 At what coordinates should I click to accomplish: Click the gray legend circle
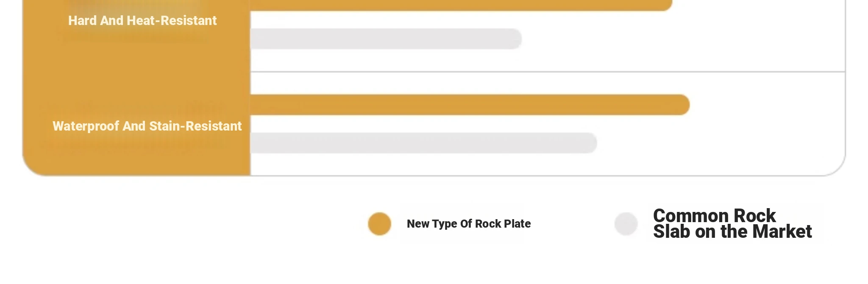click(x=626, y=224)
